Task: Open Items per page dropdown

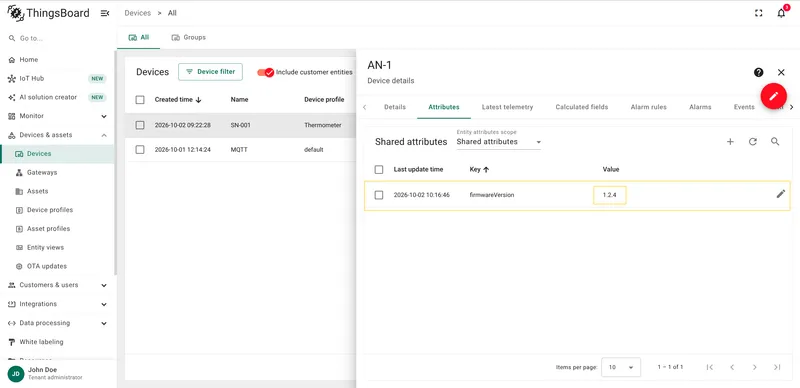Action: point(621,367)
